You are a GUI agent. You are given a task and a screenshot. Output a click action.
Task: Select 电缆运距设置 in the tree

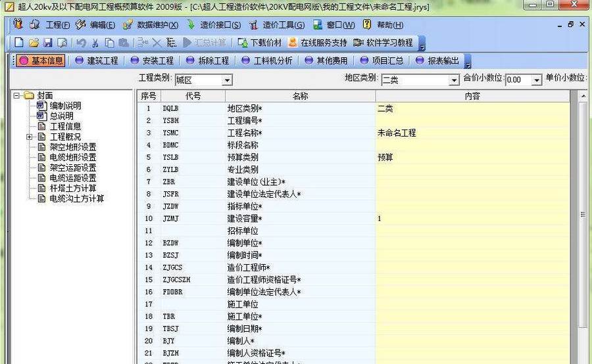(x=73, y=177)
